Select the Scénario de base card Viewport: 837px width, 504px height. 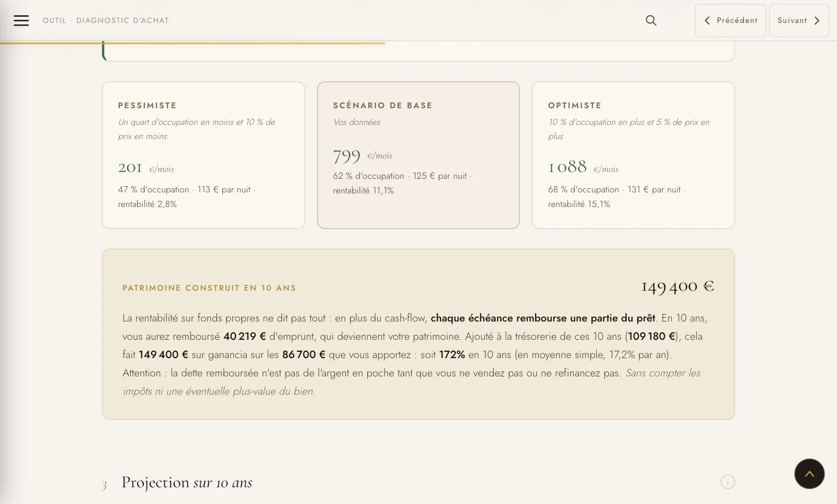click(418, 155)
